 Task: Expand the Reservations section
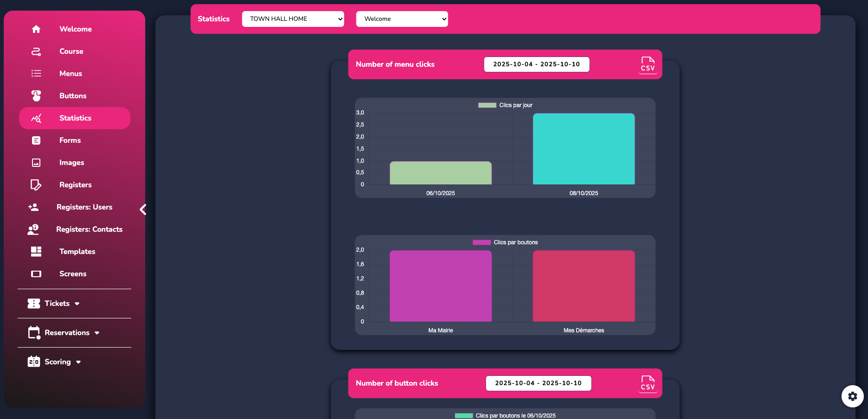coord(64,333)
